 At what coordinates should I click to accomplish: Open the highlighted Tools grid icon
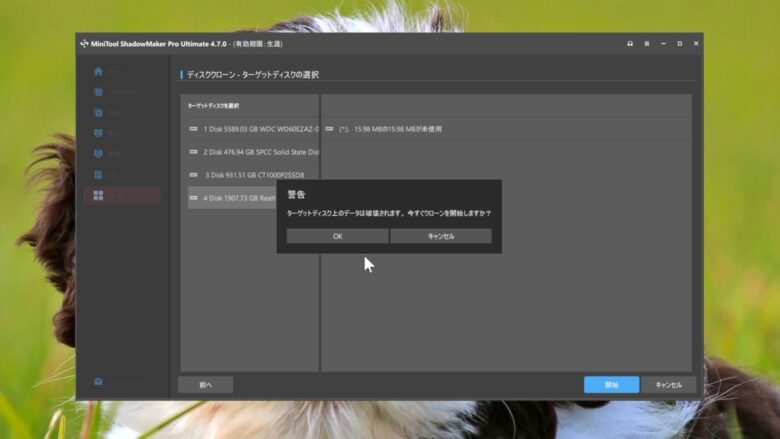98,195
